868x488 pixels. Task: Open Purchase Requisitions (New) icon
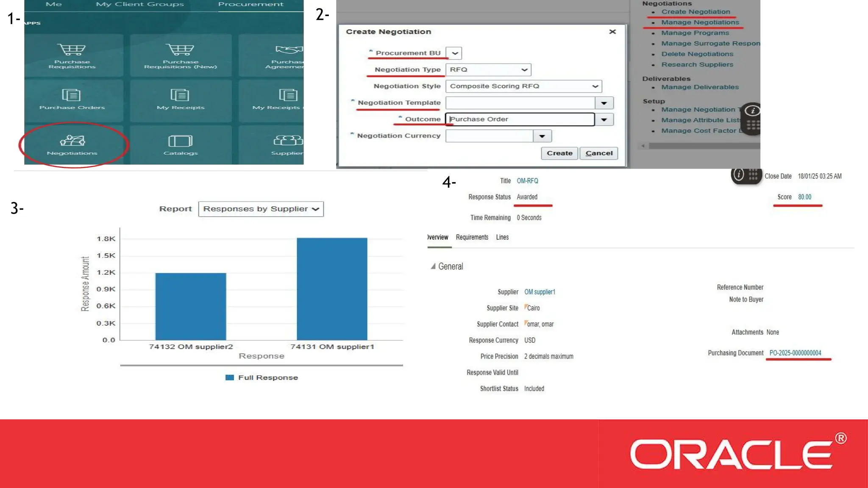coord(180,50)
